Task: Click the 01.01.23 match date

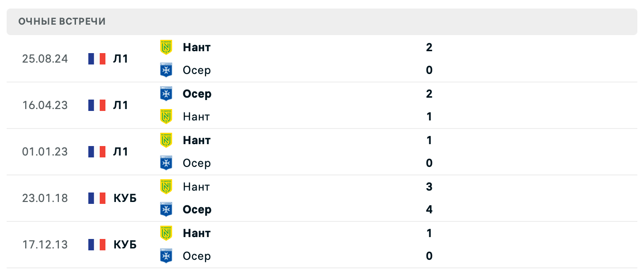Action: (x=45, y=152)
